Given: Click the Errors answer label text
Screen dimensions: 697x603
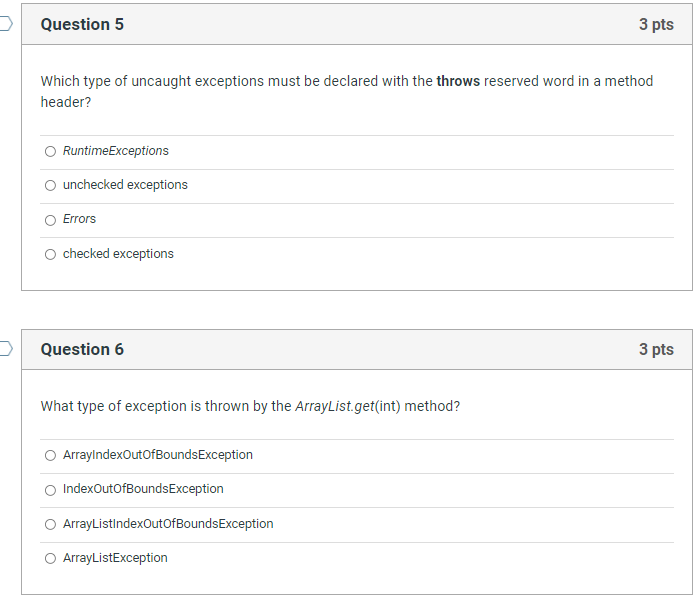Looking at the screenshot, I should pos(79,219).
